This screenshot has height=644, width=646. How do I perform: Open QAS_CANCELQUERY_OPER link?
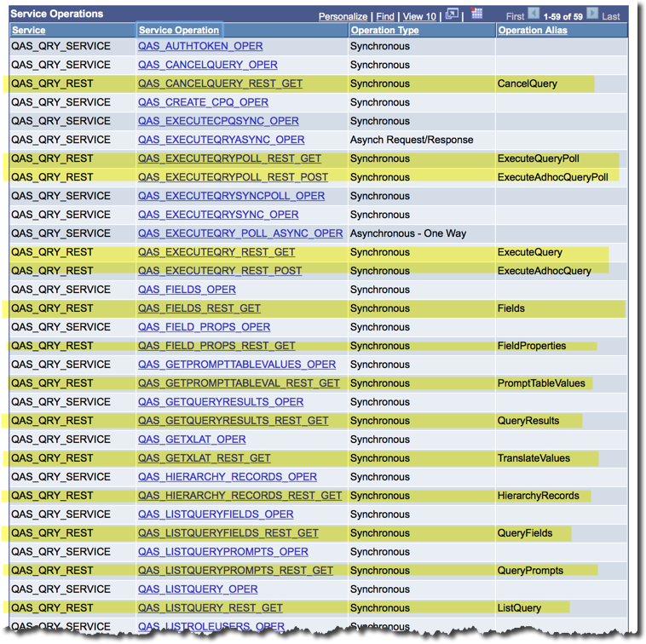[208, 65]
